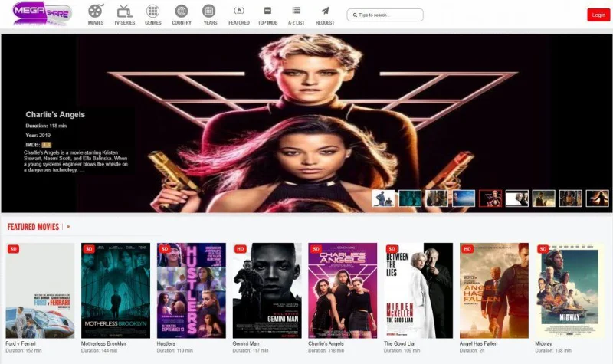Open the Gemini Man poster

[267, 290]
